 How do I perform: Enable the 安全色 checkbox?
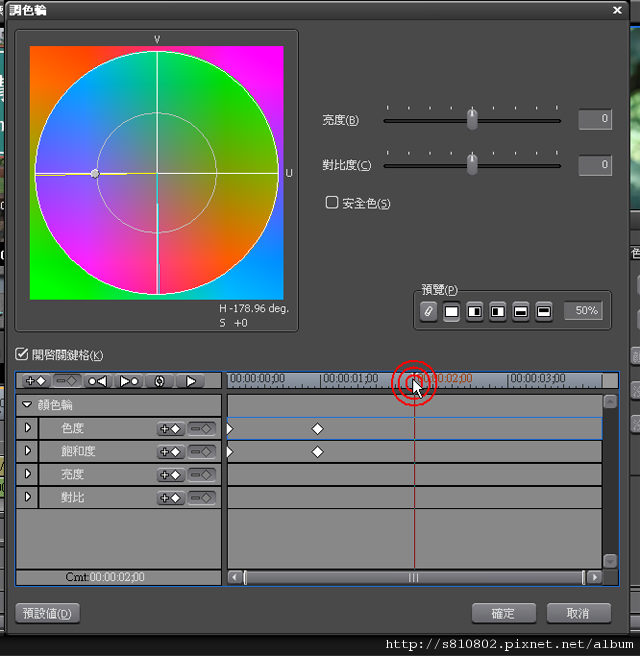pyautogui.click(x=332, y=202)
